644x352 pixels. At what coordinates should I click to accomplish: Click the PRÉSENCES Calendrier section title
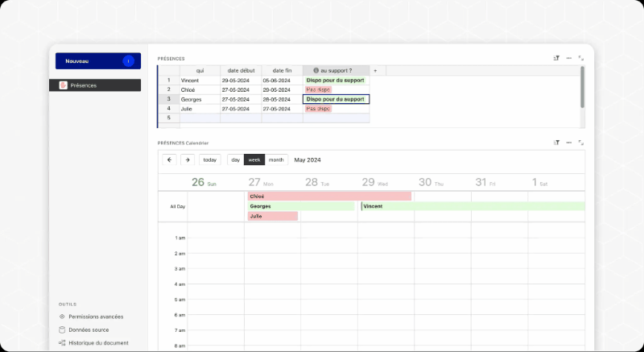click(183, 143)
